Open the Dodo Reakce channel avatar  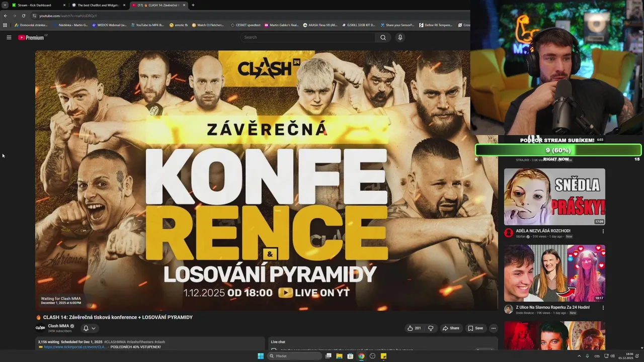click(x=509, y=309)
